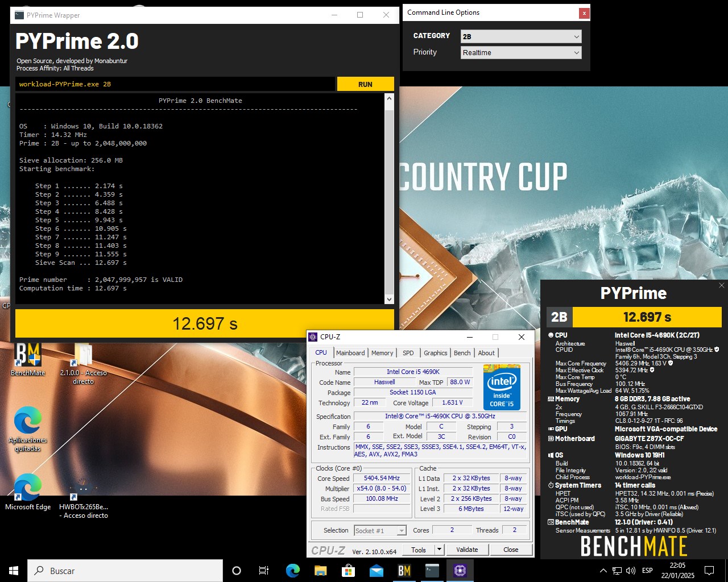Click the yellow 12.697 s result bar

pos(205,324)
